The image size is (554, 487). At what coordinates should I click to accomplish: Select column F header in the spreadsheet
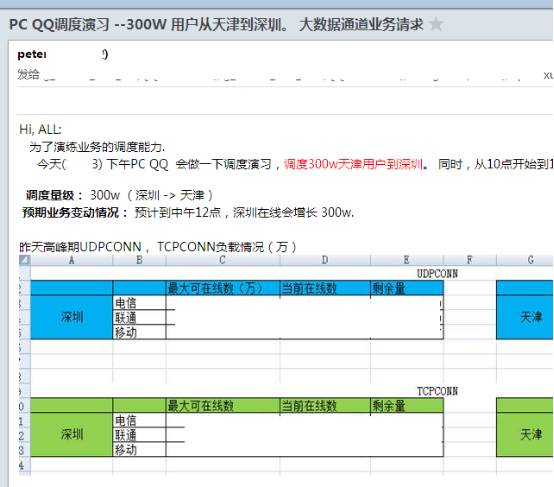pyautogui.click(x=470, y=260)
